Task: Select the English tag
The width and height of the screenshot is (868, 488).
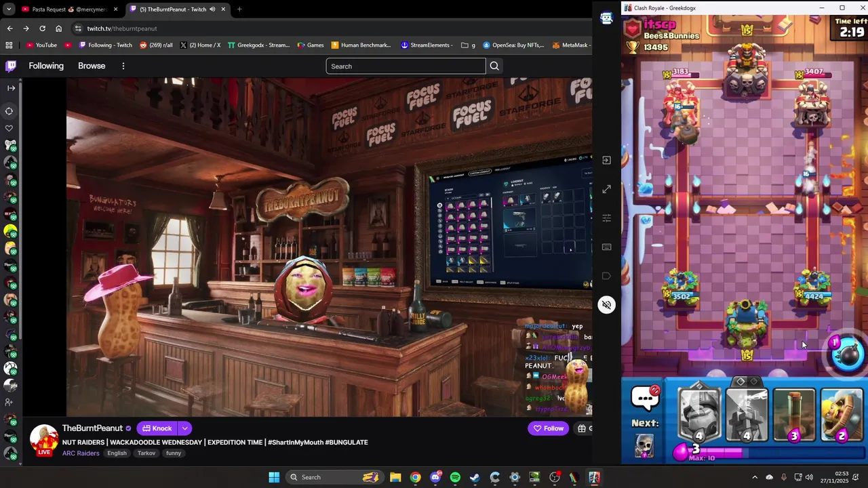Action: point(117,453)
